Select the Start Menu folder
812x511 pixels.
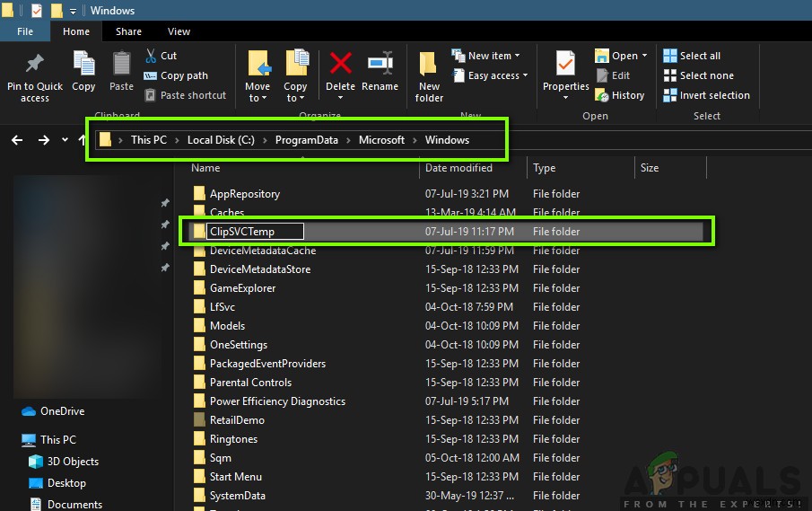point(236,477)
